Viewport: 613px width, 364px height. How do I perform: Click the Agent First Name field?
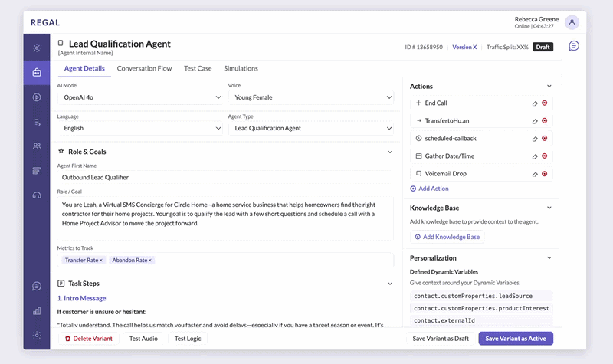[225, 177]
